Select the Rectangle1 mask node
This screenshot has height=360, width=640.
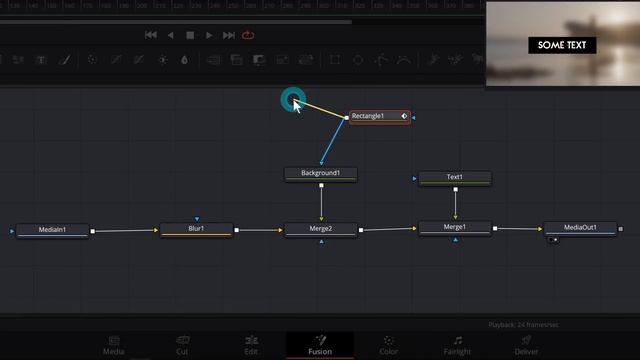pos(380,117)
